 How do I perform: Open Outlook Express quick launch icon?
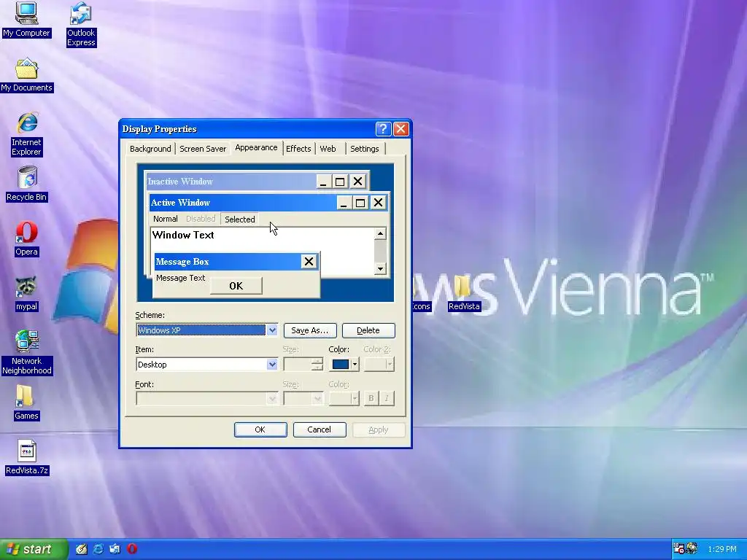click(115, 549)
